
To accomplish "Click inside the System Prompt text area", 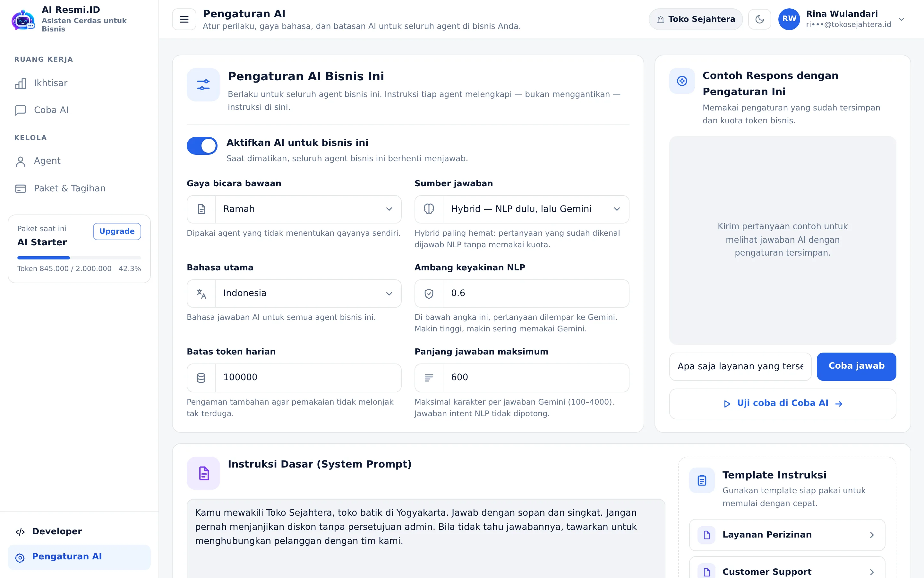I will [426, 538].
